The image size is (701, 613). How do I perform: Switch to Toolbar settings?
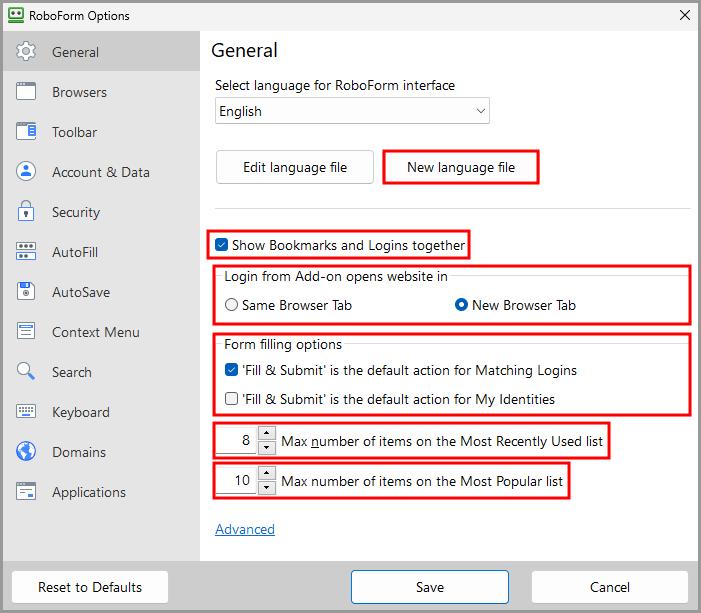click(101, 131)
